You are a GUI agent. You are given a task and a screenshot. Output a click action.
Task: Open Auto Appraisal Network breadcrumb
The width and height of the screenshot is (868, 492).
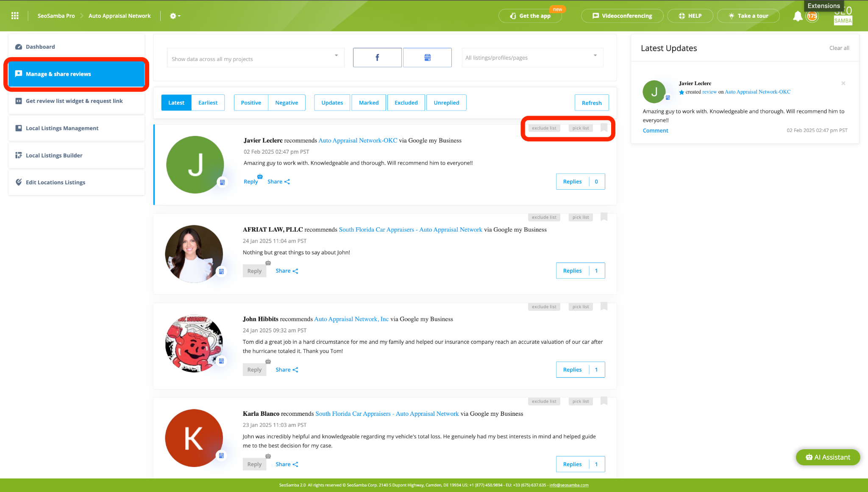[120, 16]
